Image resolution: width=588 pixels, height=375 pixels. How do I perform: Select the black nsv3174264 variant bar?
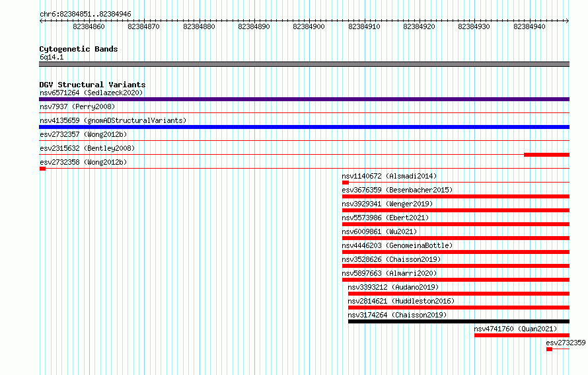pyautogui.click(x=459, y=321)
